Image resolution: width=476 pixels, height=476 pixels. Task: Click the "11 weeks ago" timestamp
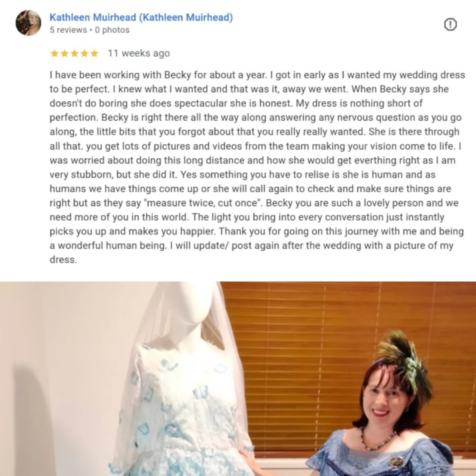139,53
